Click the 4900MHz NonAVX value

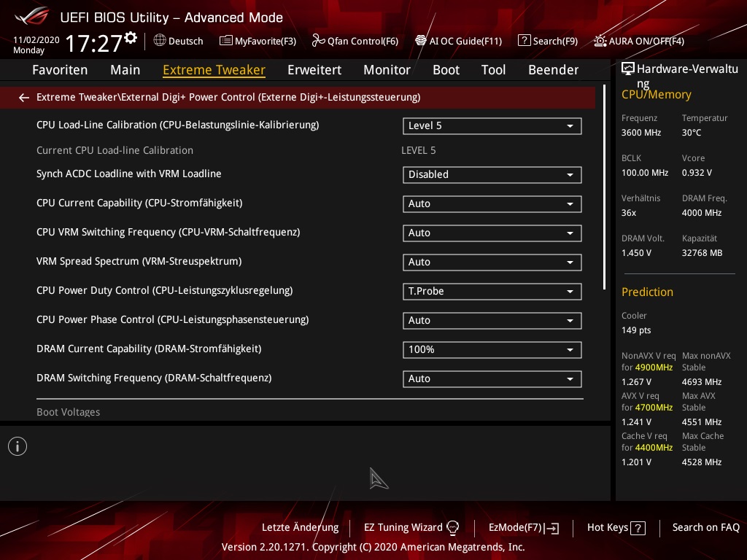coord(654,367)
